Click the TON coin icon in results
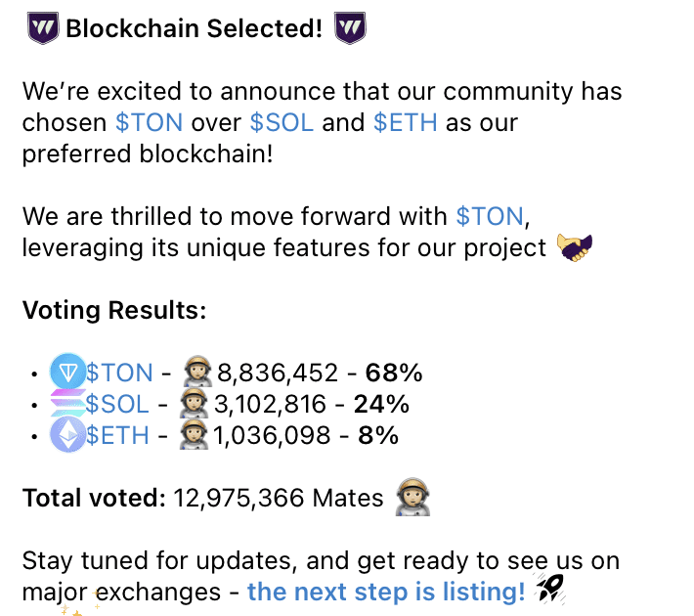 [x=67, y=372]
